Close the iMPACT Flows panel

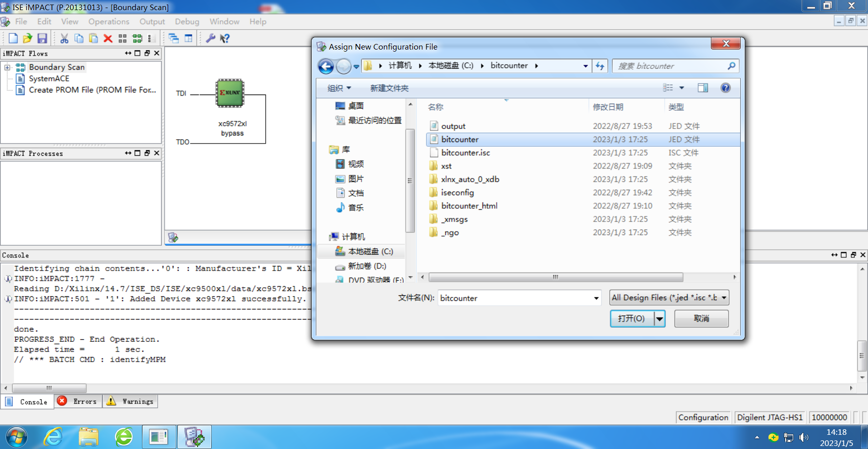pyautogui.click(x=157, y=53)
